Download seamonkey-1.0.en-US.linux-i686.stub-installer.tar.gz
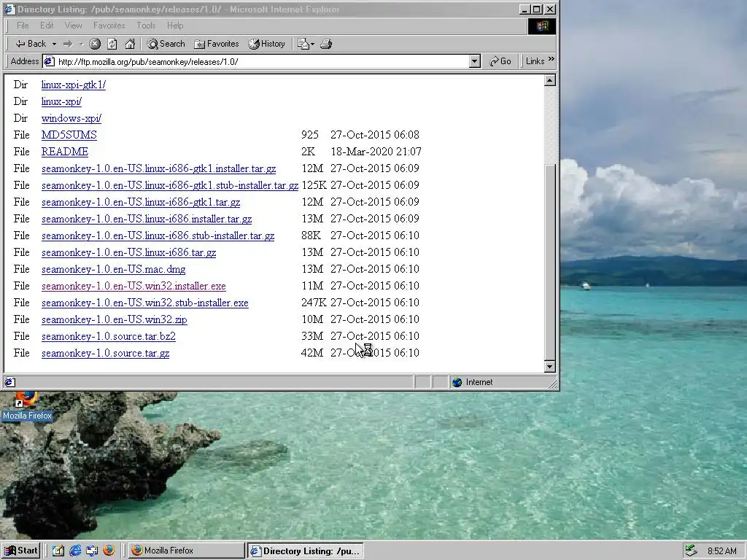Viewport: 747px width, 560px height. (158, 236)
